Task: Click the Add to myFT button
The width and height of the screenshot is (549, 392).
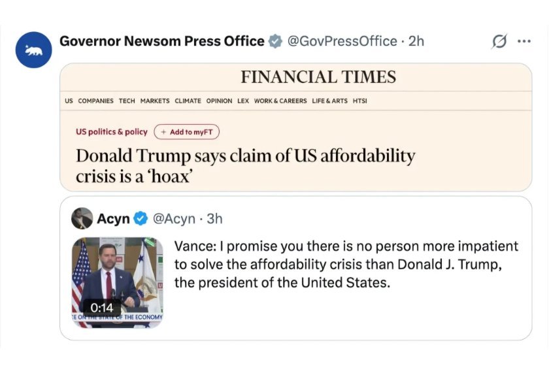Action: pos(186,132)
